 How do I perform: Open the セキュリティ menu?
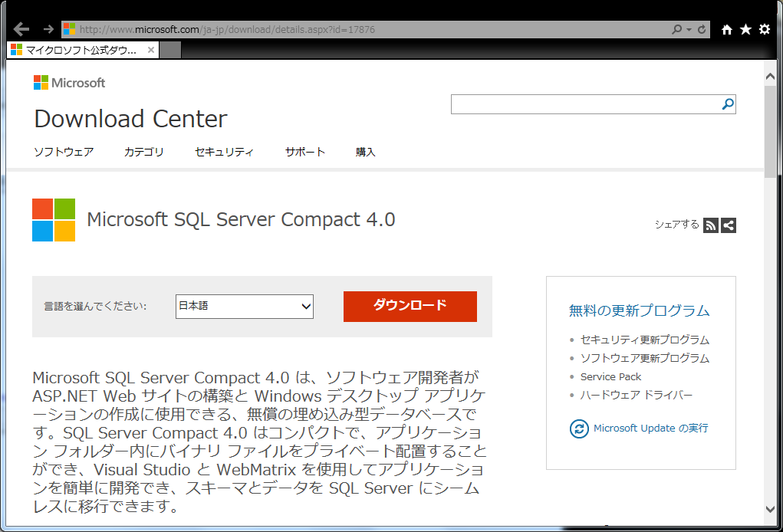tap(224, 152)
